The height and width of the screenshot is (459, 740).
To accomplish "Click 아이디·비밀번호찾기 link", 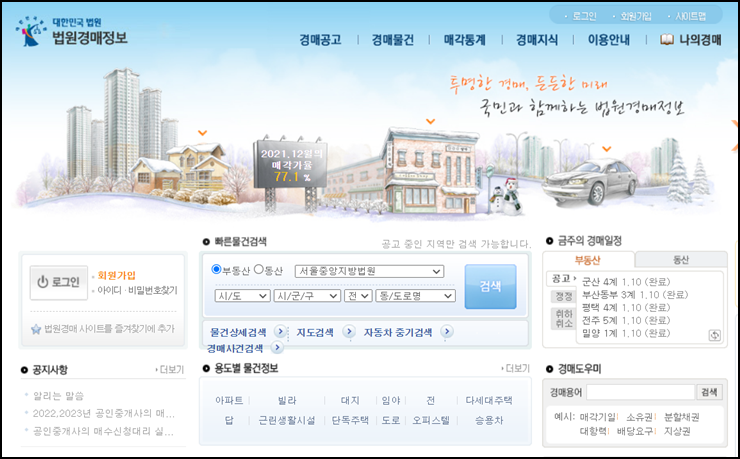I will [137, 291].
